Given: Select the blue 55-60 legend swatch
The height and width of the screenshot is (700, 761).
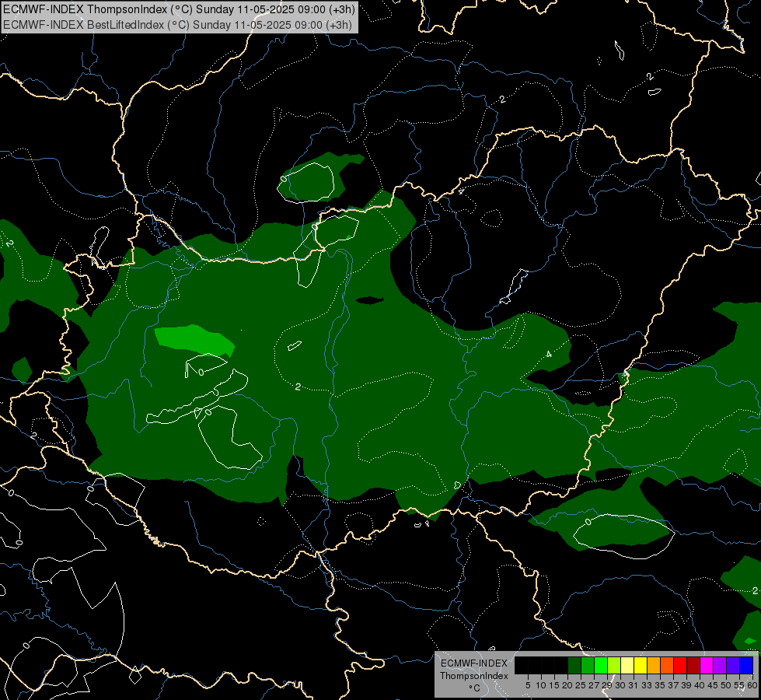Looking at the screenshot, I should click(x=746, y=666).
